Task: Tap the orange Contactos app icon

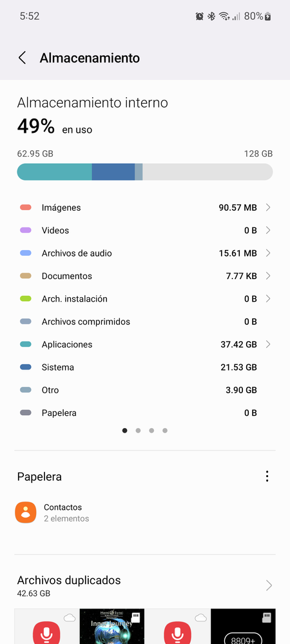Action: [26, 512]
